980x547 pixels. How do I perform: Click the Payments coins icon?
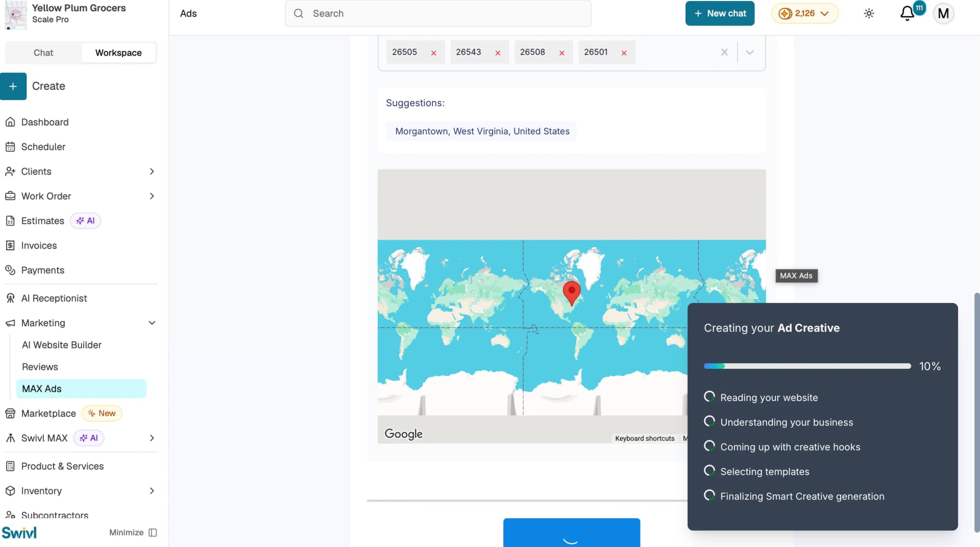(x=10, y=270)
